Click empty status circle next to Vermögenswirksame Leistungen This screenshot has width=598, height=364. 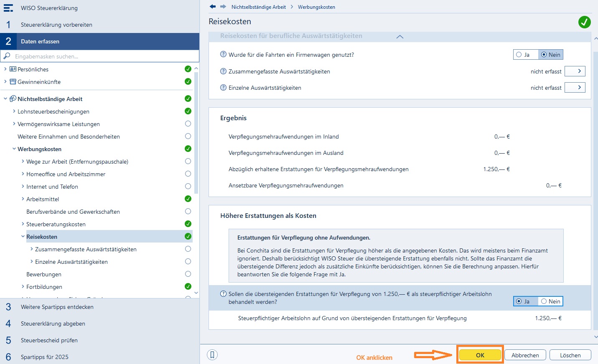click(x=188, y=124)
